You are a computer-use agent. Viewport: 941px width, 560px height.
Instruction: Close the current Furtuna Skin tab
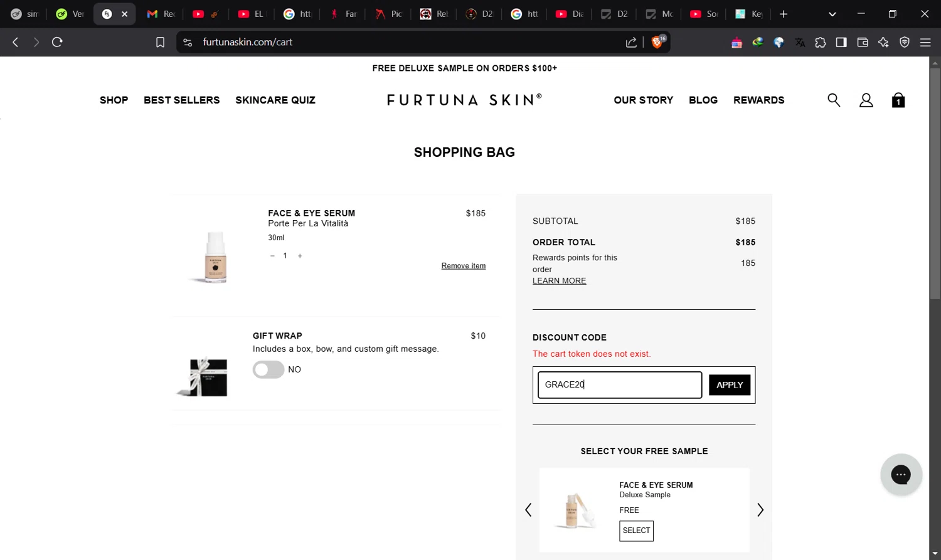(x=125, y=14)
